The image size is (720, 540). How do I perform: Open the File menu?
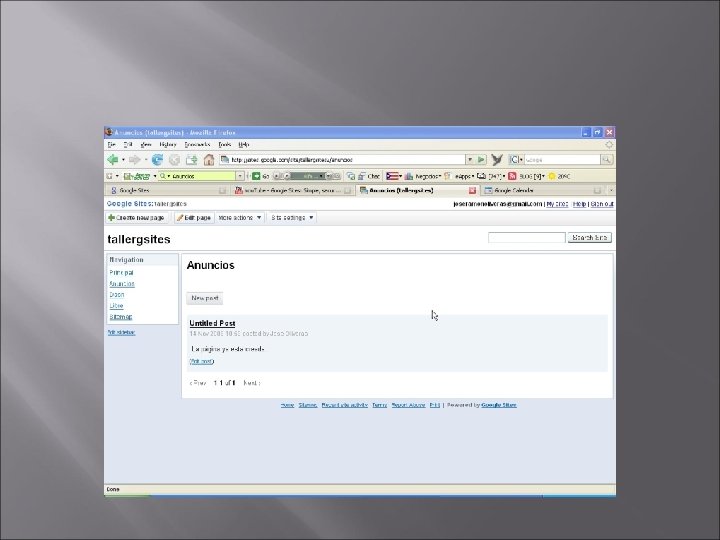coord(111,145)
